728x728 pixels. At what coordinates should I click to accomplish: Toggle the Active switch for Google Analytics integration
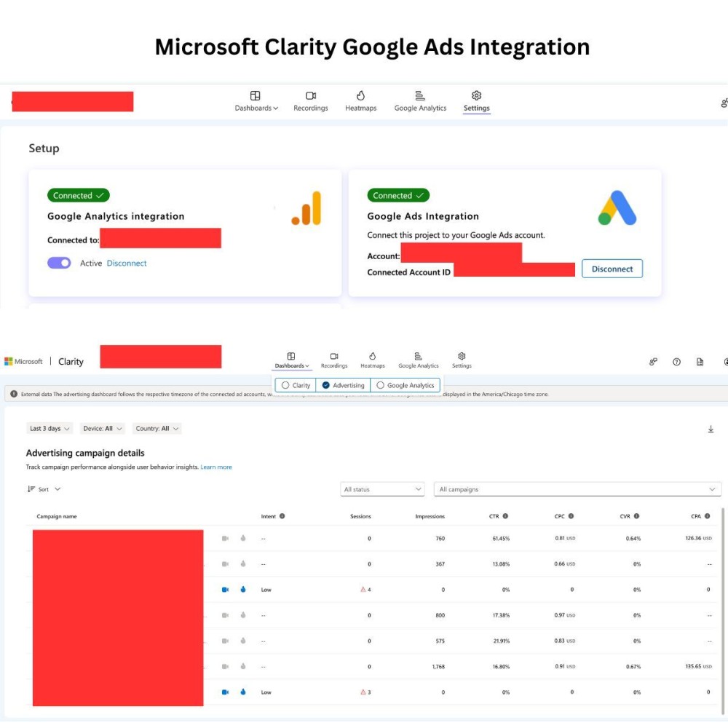point(59,263)
